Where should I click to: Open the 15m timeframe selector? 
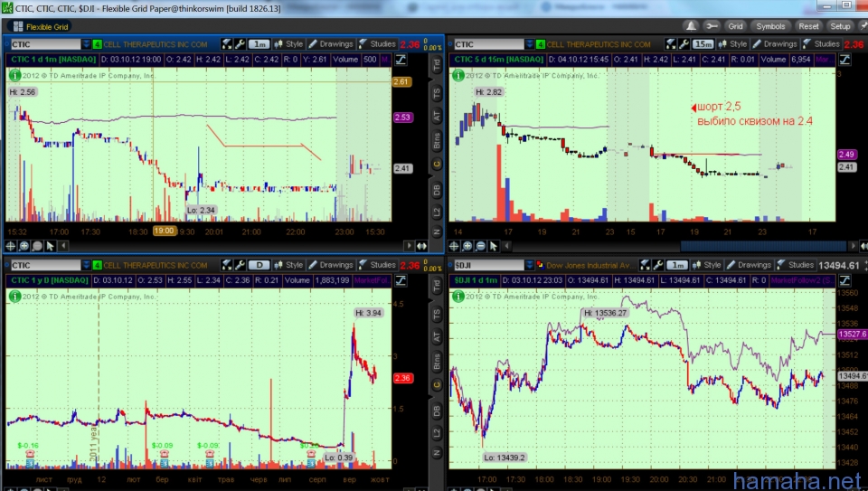[x=703, y=44]
